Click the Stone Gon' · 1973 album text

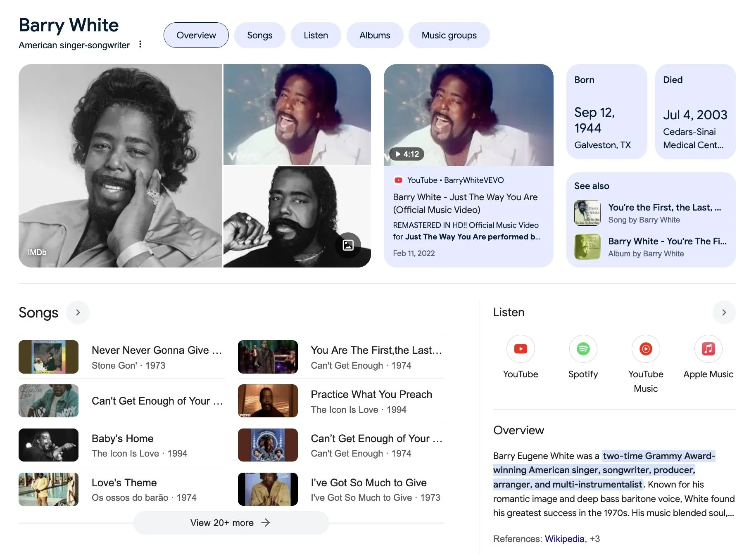click(x=128, y=365)
